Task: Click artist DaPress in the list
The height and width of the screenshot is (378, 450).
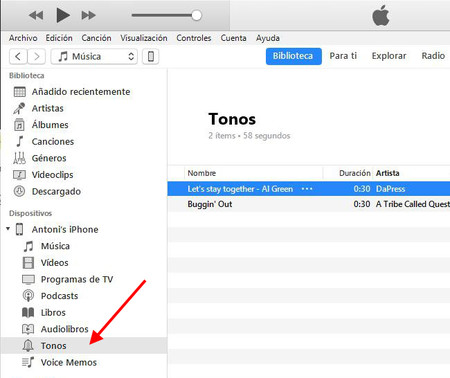Action: coord(390,189)
